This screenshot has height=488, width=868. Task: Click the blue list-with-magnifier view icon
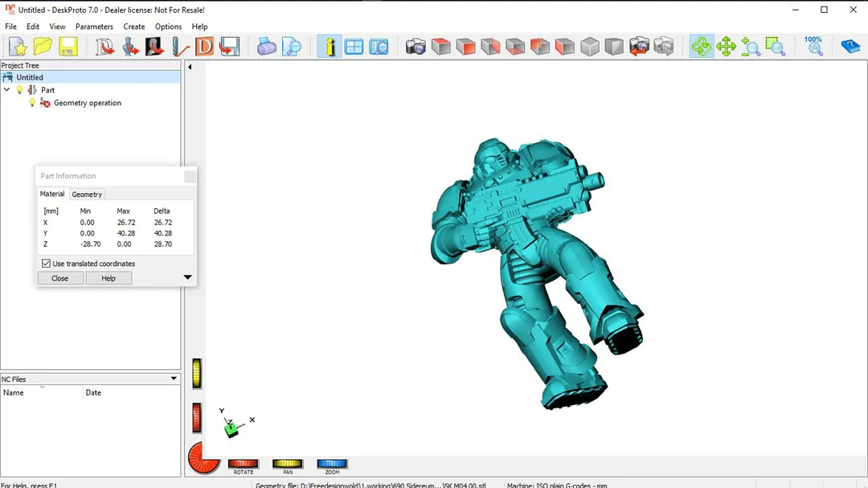tap(379, 47)
